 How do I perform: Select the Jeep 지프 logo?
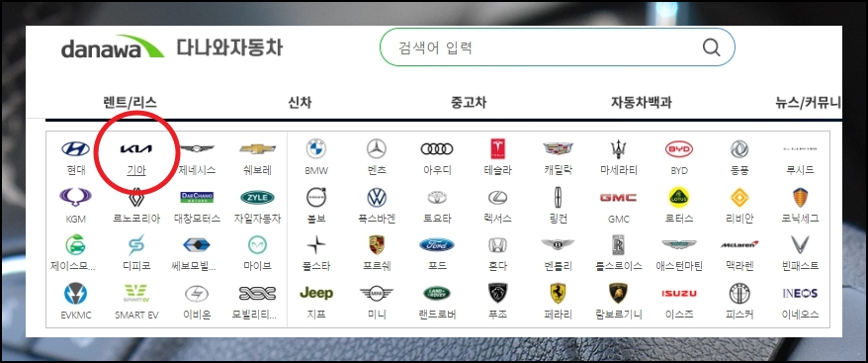pos(316,293)
